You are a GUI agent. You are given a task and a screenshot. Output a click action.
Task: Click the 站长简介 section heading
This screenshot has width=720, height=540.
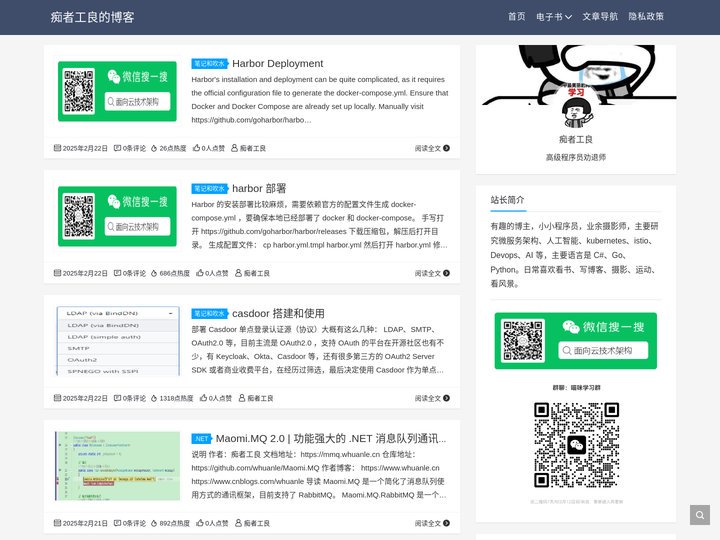point(507,200)
